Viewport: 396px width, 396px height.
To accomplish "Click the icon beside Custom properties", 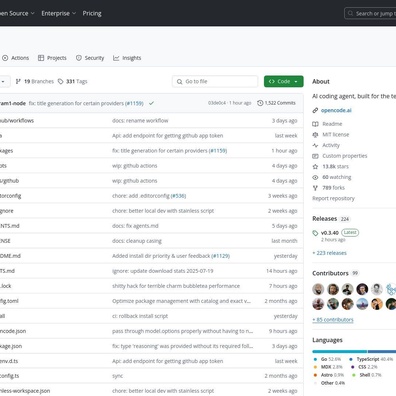I will click(315, 156).
